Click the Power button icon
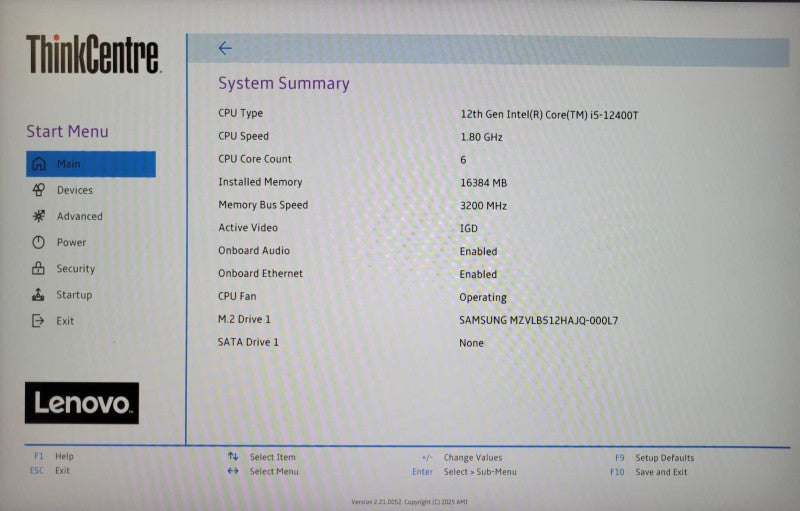Viewport: 800px width, 511px height. pyautogui.click(x=38, y=242)
